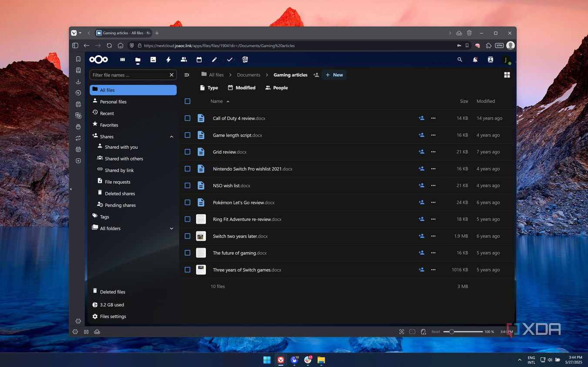This screenshot has width=588, height=367.
Task: Open Three years of Switch games.docx
Action: [x=247, y=270]
